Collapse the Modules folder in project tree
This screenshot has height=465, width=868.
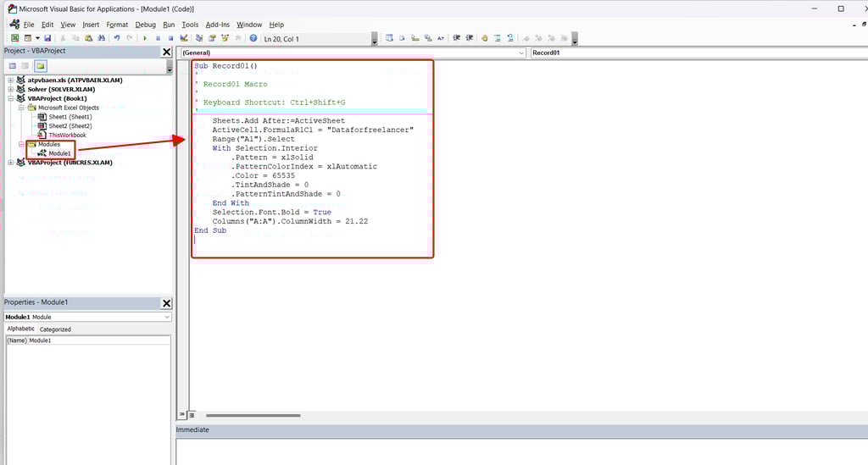tap(21, 144)
